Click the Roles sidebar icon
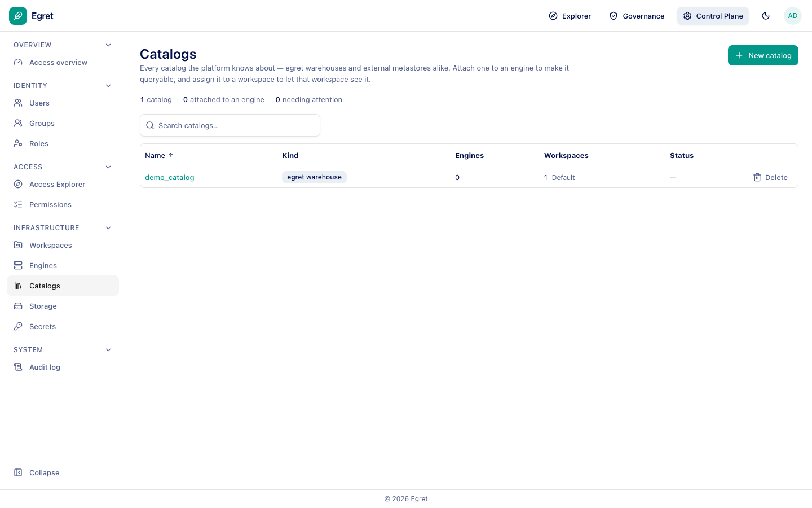Viewport: 812px width, 508px height. click(18, 144)
